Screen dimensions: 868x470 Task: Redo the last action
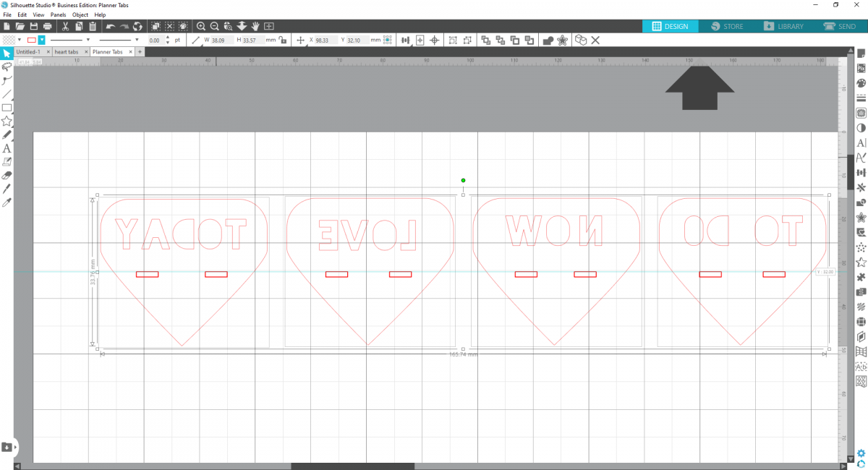[124, 26]
